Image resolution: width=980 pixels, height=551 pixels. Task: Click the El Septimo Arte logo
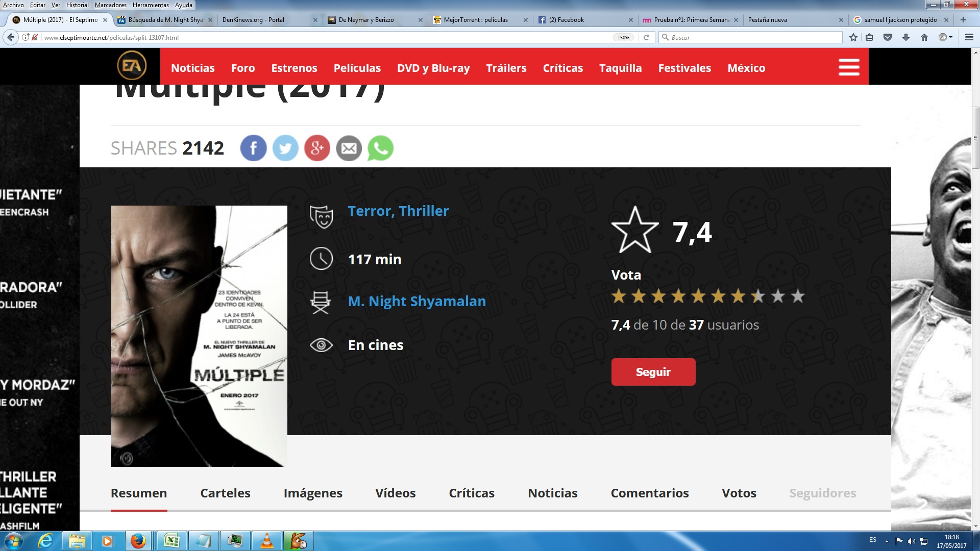point(132,66)
